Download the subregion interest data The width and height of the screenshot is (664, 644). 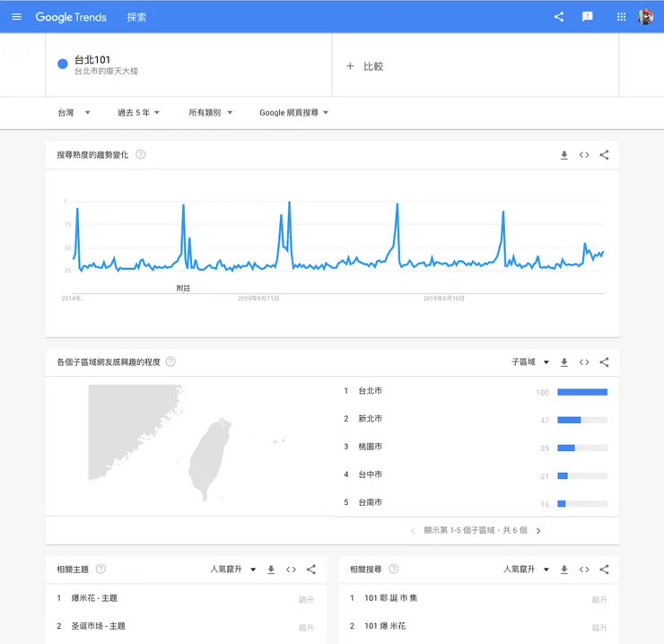(564, 362)
